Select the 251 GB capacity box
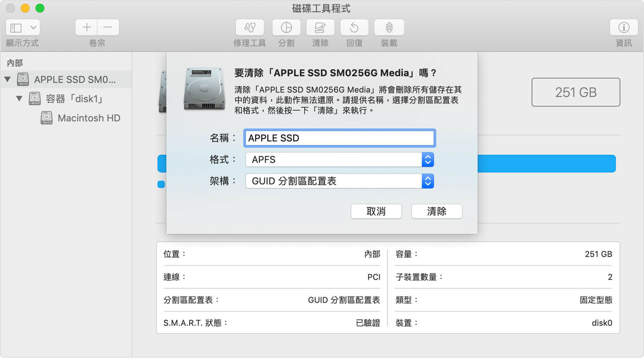 576,92
